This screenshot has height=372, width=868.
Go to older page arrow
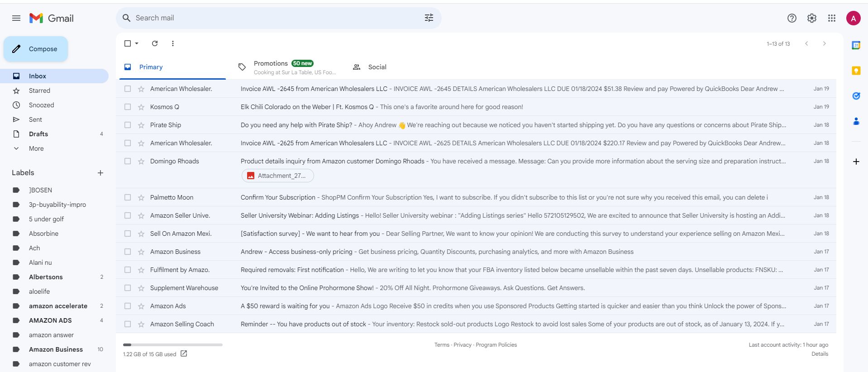click(x=825, y=43)
